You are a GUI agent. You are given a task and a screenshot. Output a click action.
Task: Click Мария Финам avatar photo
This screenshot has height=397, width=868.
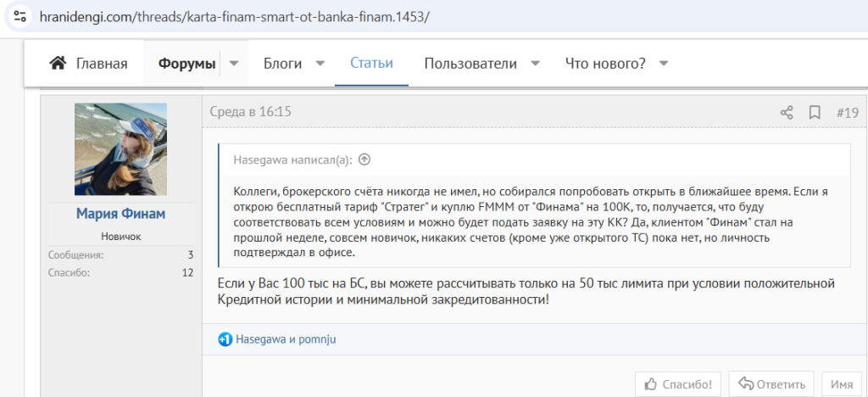pyautogui.click(x=120, y=149)
